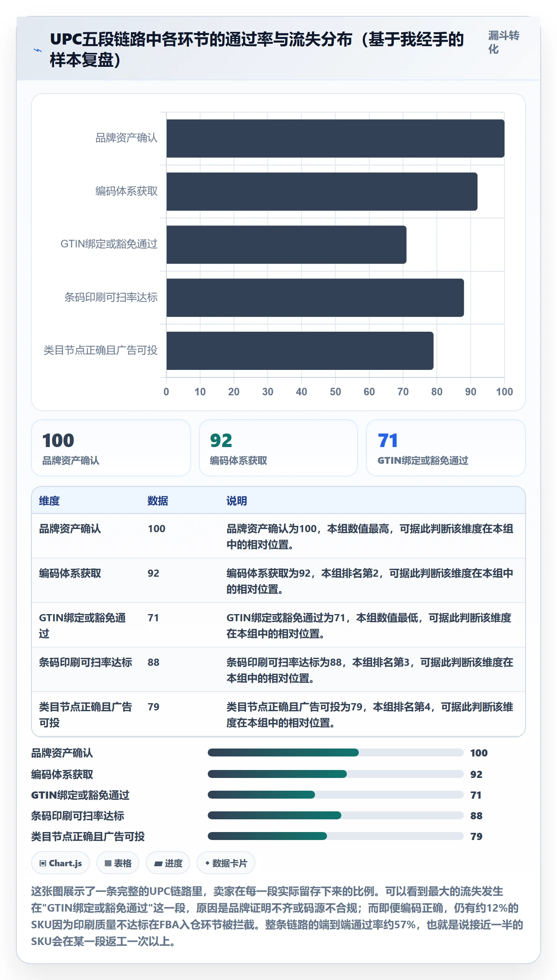Select the 数据卡片 chip

(226, 863)
